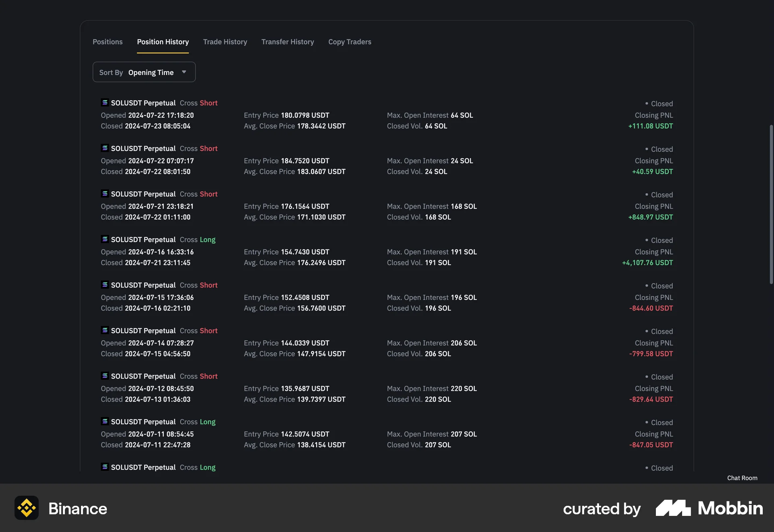The height and width of the screenshot is (532, 774).
Task: Click the icon beside the 2024-07-12 Short position
Action: [105, 376]
